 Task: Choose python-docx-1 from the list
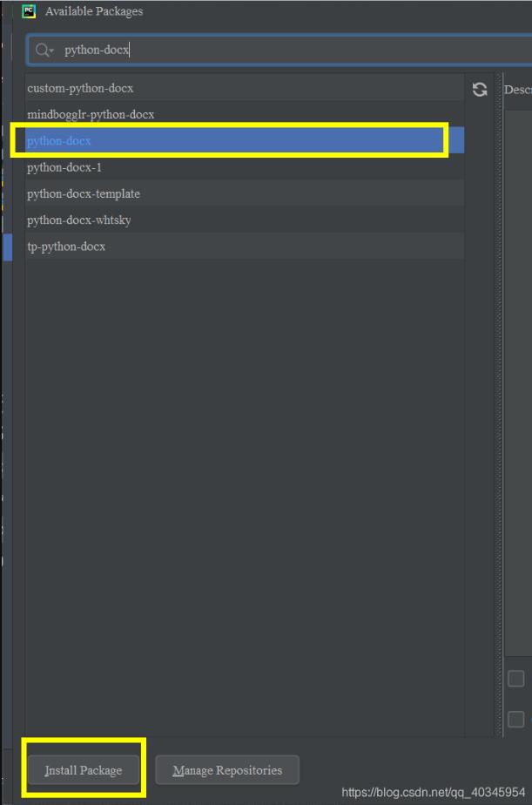pyautogui.click(x=245, y=167)
